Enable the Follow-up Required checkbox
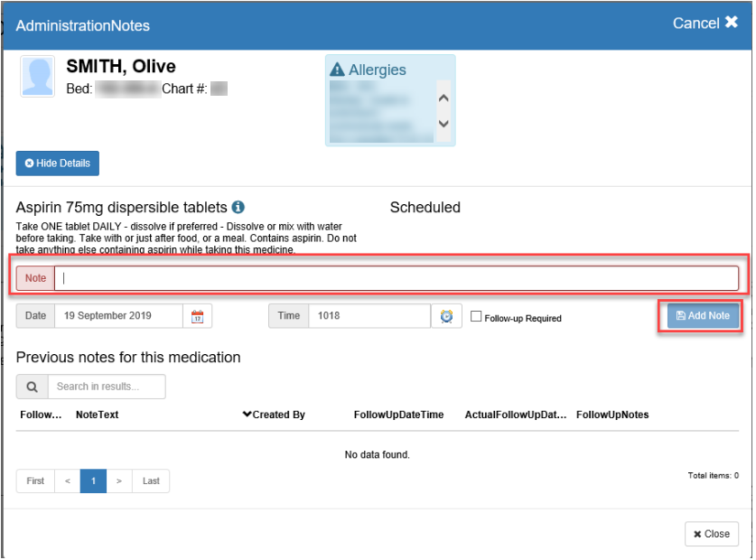756x560 pixels. [476, 317]
